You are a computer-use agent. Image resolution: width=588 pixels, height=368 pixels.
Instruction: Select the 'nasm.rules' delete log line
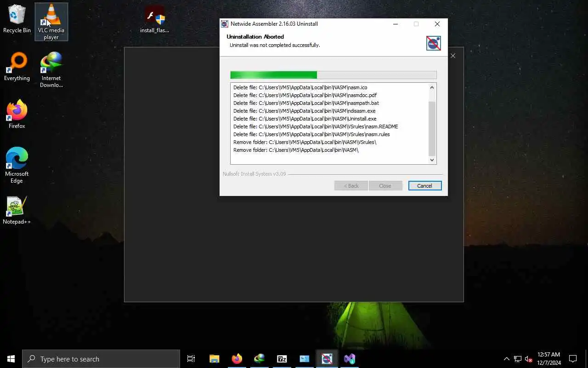pos(311,134)
